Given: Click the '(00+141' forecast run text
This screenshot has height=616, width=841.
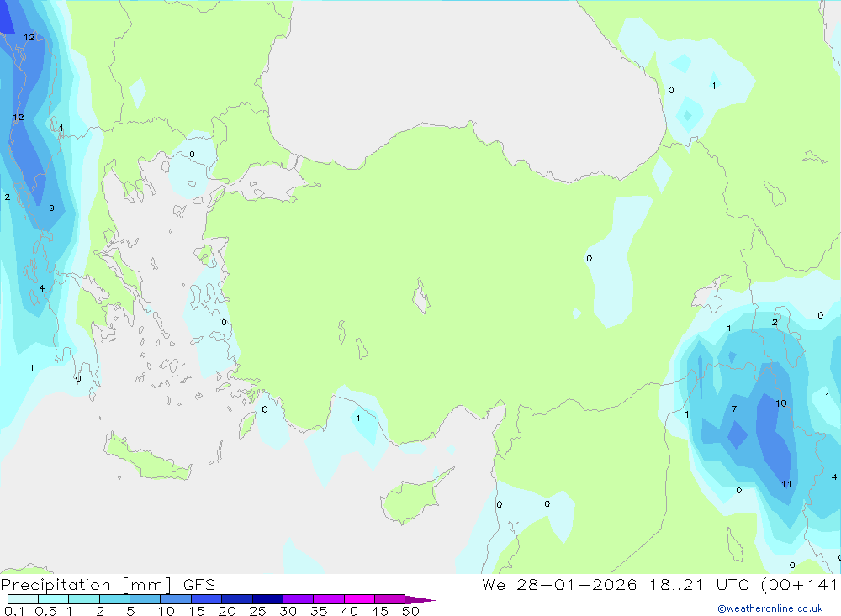Looking at the screenshot, I should 801,584.
